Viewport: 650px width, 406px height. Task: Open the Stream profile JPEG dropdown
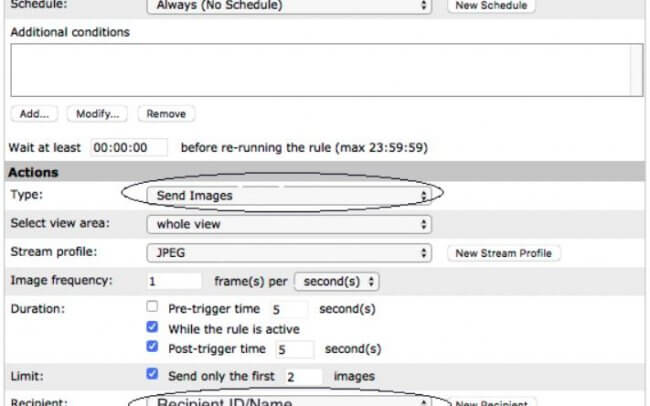pos(289,253)
